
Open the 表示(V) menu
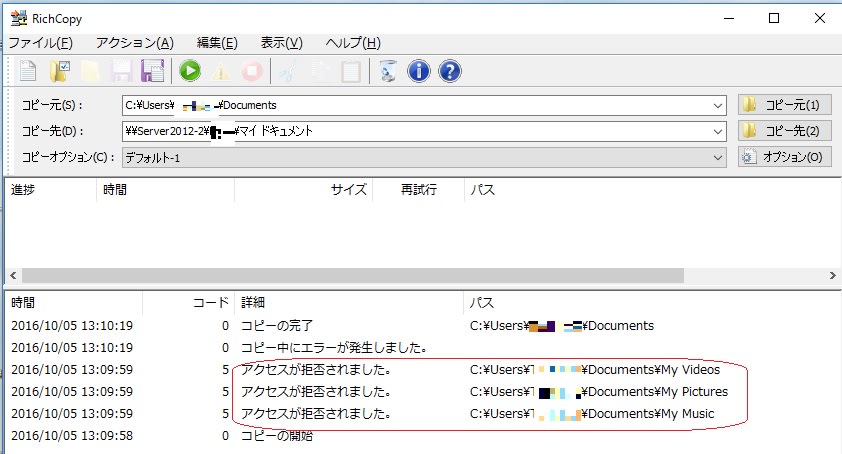(281, 43)
